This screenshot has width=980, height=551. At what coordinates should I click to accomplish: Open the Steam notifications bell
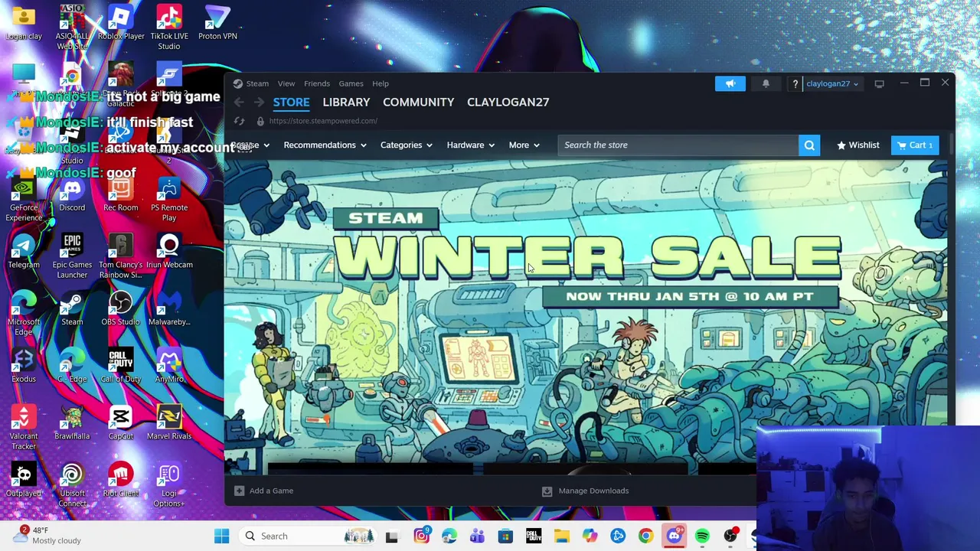(x=766, y=83)
